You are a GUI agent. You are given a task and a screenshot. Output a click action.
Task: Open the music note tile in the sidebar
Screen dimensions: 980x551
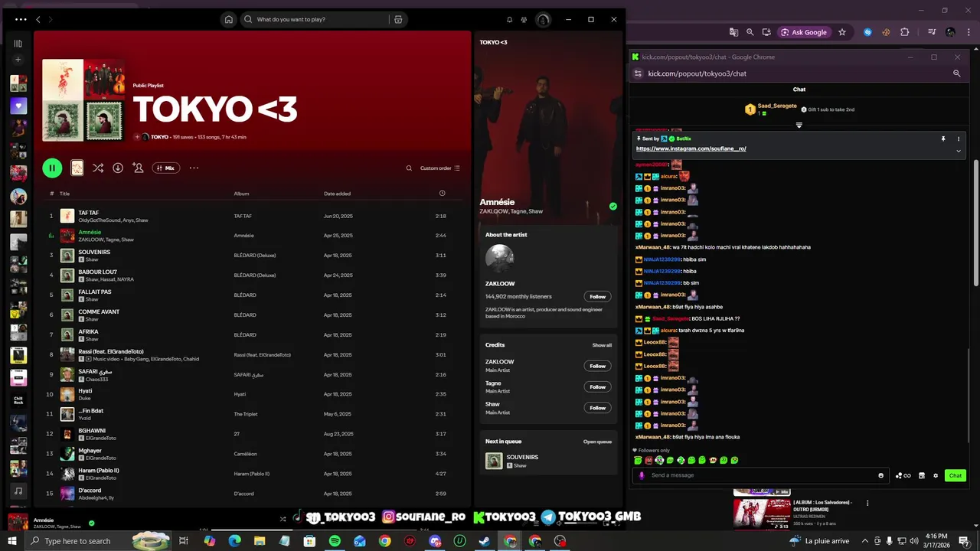point(18,491)
